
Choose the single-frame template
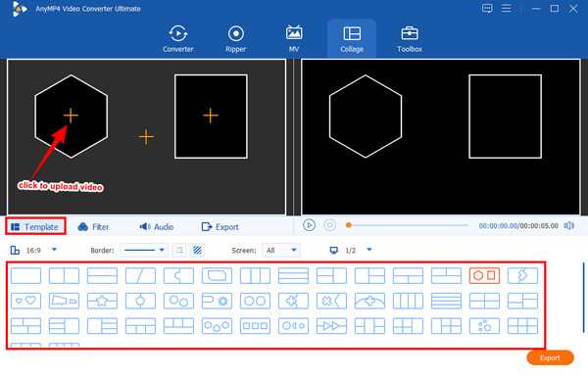coord(25,275)
